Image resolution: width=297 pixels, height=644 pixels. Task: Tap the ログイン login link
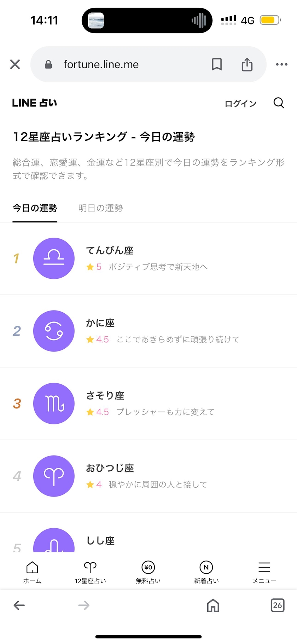(x=240, y=104)
